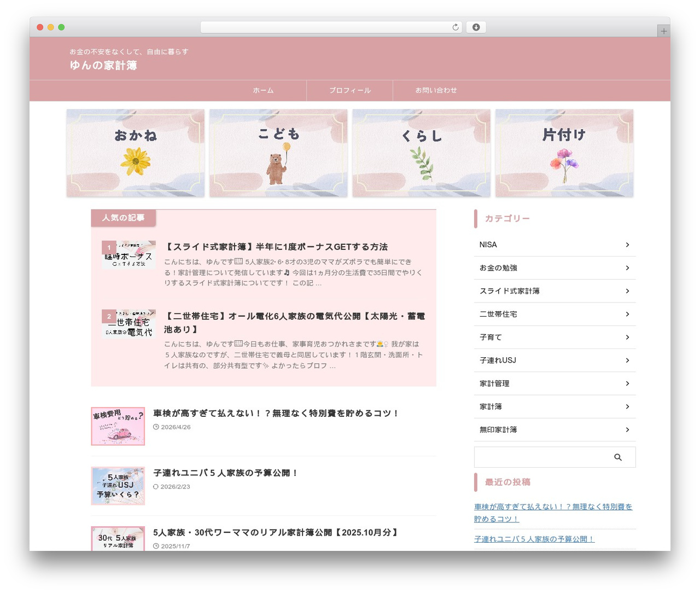The height and width of the screenshot is (593, 700).
Task: Open popular article 二世帯住宅 電気代公開 title
Action: 294,323
